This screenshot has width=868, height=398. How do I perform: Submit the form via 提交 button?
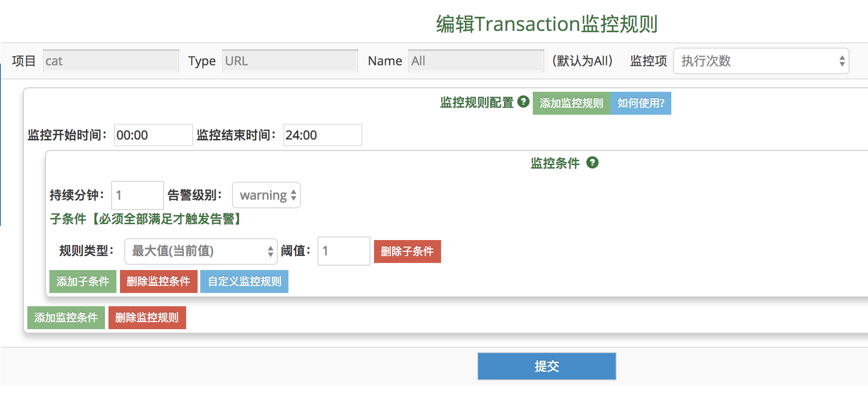click(x=546, y=366)
